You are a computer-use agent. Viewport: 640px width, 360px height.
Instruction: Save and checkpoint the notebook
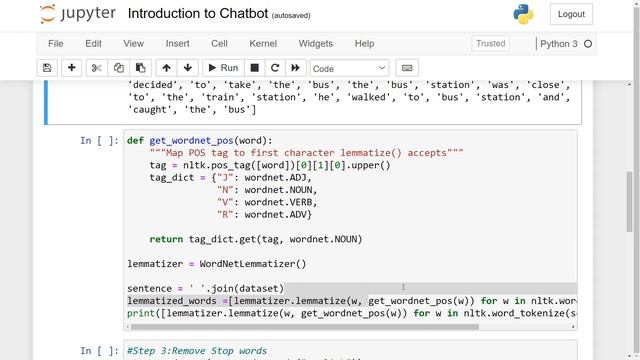coord(47,68)
